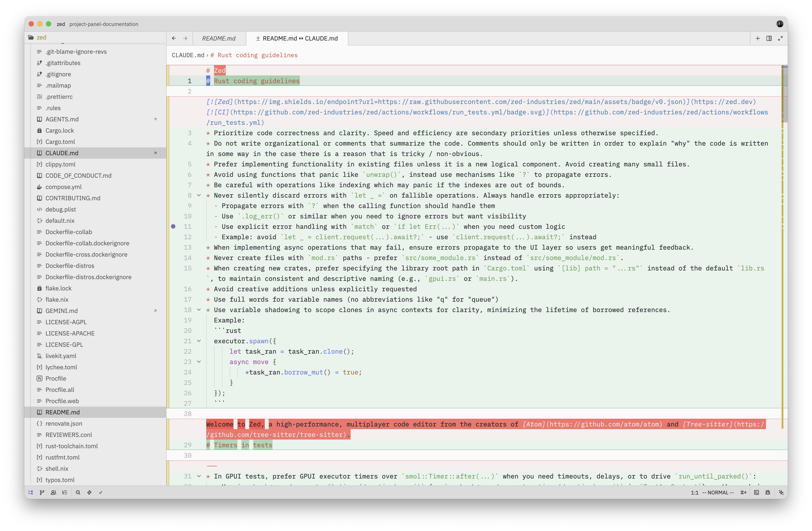The height and width of the screenshot is (531, 812).
Task: Open the Git panel from the status bar
Action: point(42,492)
